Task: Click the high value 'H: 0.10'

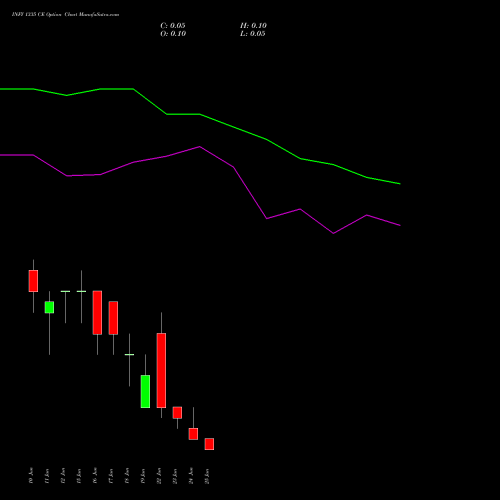Action: 253,26
